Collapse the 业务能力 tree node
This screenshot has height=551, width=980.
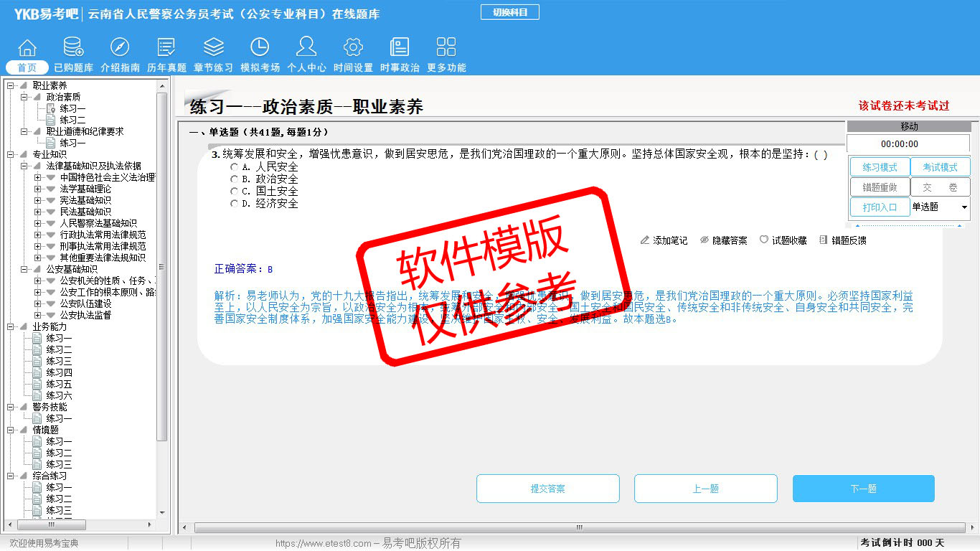tap(10, 326)
